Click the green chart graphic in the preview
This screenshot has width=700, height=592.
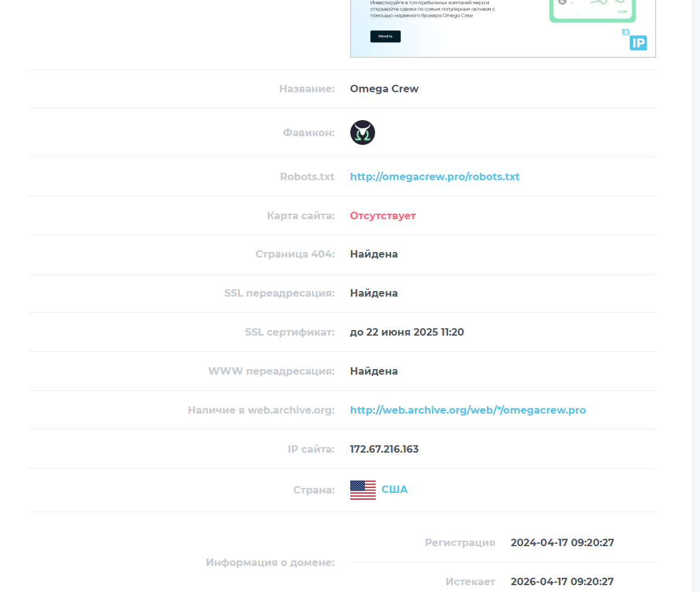tap(592, 10)
